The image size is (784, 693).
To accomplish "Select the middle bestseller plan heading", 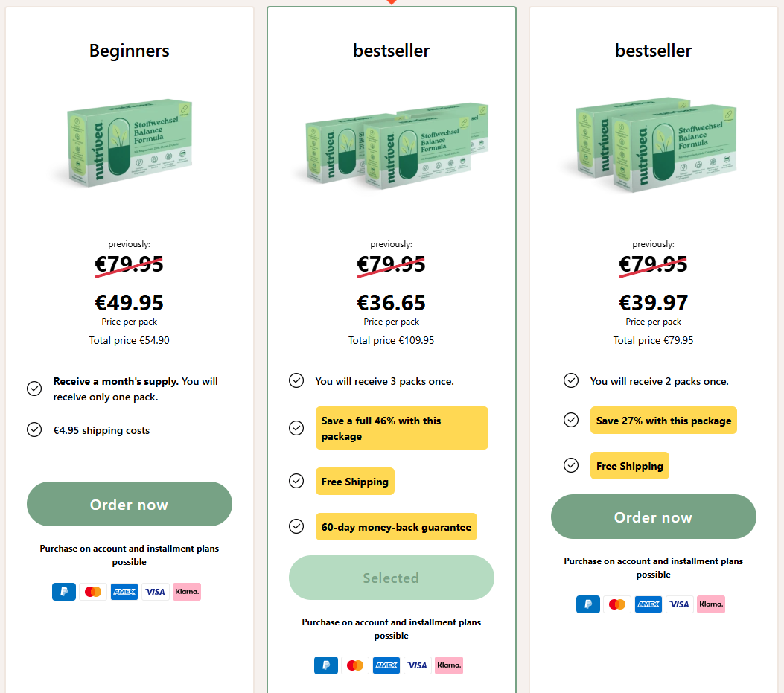I will 391,51.
